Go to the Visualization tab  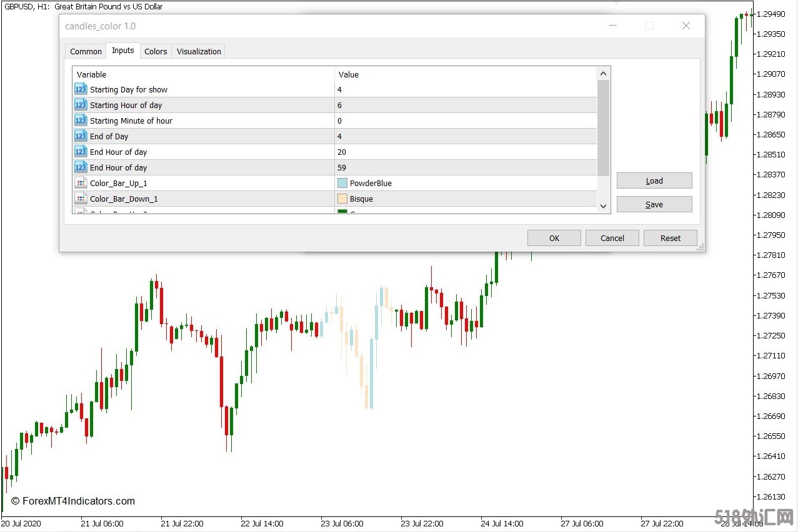pos(199,51)
